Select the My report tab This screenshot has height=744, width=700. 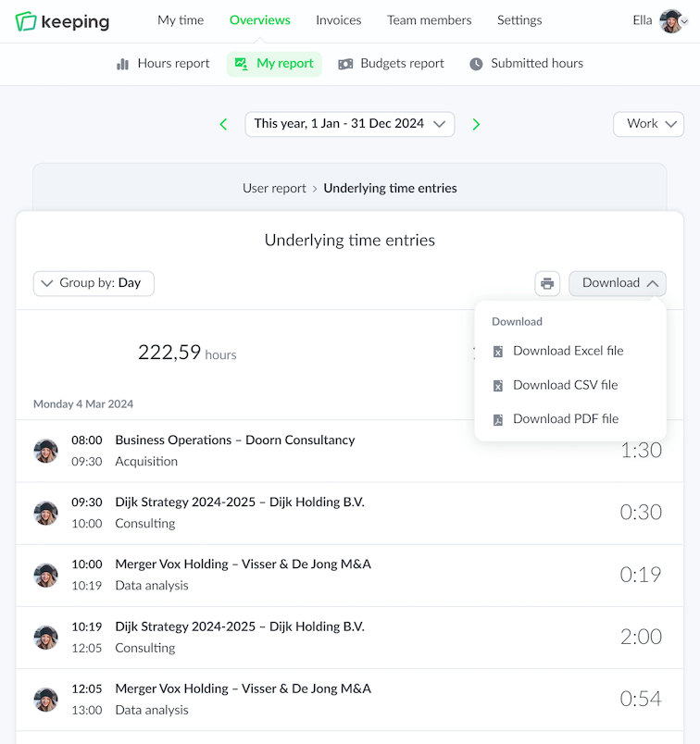coord(274,64)
